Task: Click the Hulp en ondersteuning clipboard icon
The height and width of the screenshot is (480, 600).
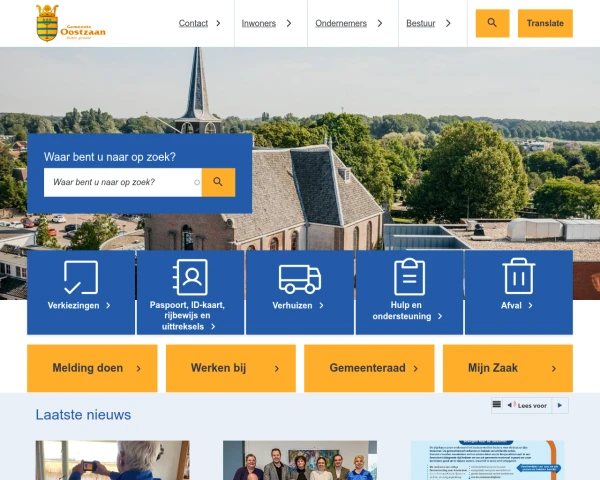Action: (409, 277)
